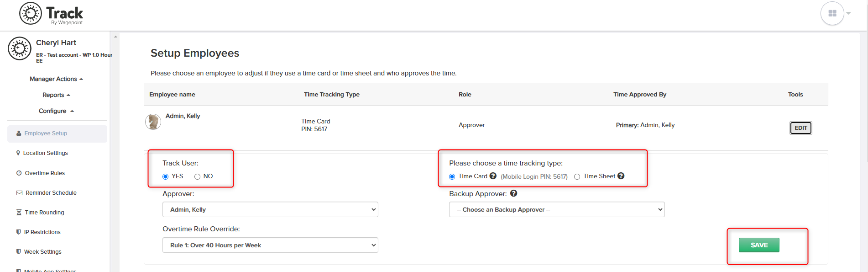Viewport: 868px width, 272px height.
Task: Open Overtime Rule Override dropdown
Action: click(270, 245)
